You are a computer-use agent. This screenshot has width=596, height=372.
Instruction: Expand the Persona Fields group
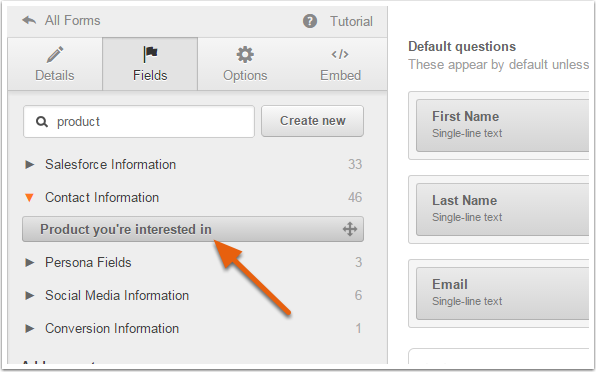coord(29,263)
